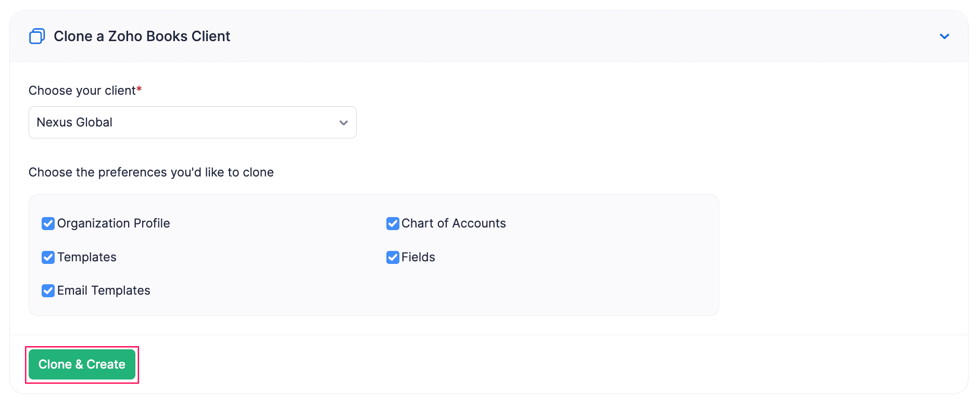Toggle the Fields checkbox off
Image resolution: width=980 pixels, height=405 pixels.
coord(393,257)
